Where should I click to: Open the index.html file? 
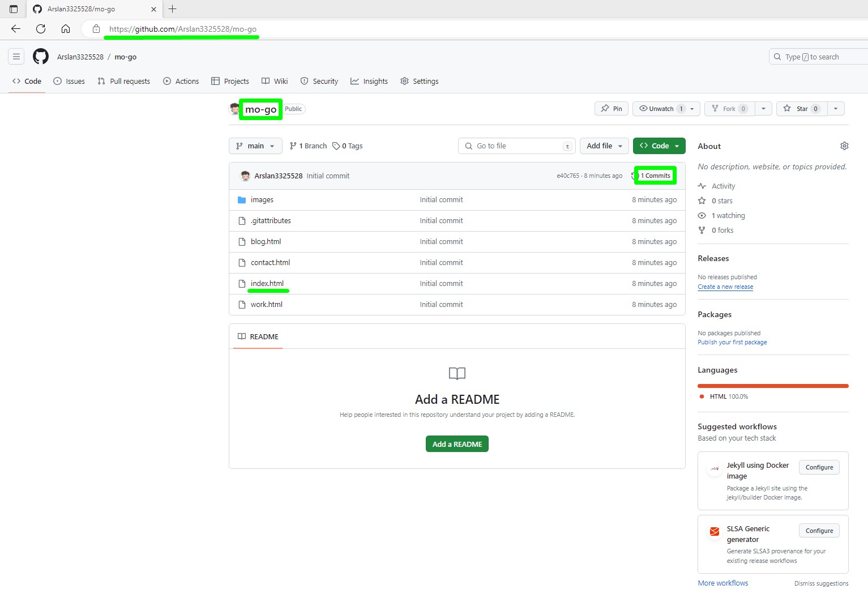point(267,284)
